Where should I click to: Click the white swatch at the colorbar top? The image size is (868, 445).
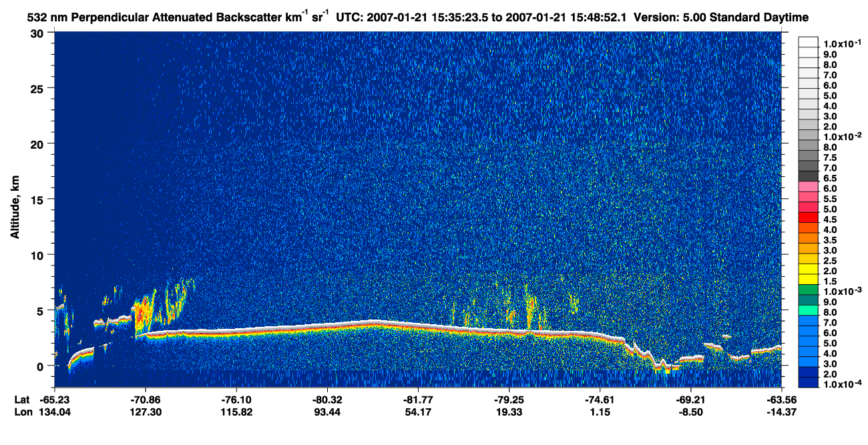pyautogui.click(x=808, y=41)
